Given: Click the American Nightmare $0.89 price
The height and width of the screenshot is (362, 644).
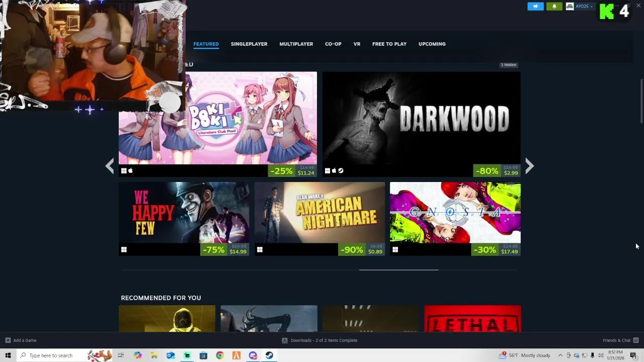Looking at the screenshot, I should click(x=375, y=252).
